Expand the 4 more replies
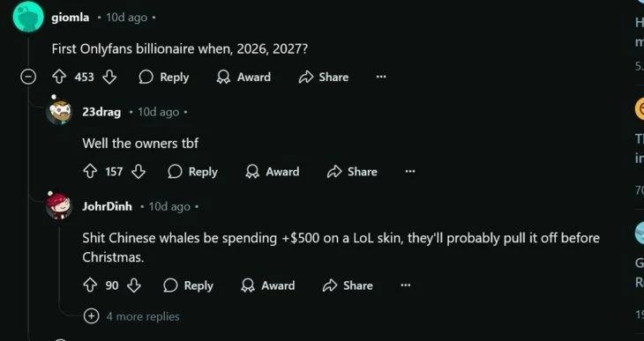 click(x=131, y=316)
